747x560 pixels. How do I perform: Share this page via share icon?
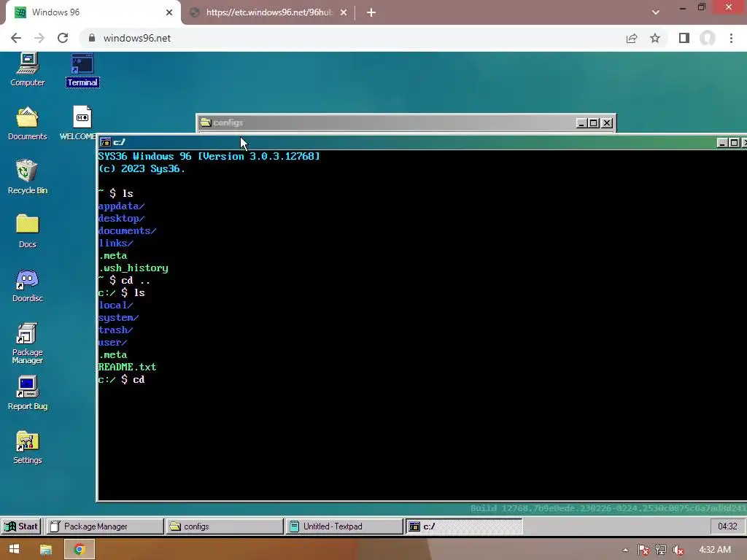632,38
